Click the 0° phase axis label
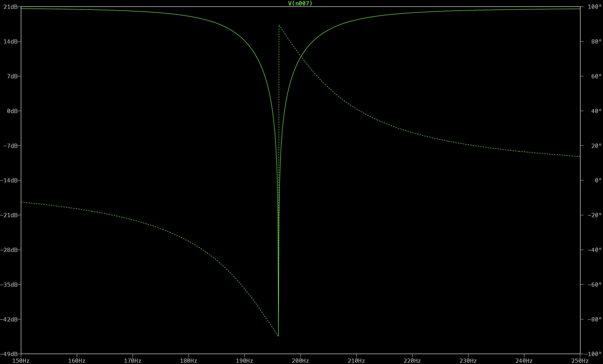This screenshot has height=364, width=603. (x=598, y=180)
